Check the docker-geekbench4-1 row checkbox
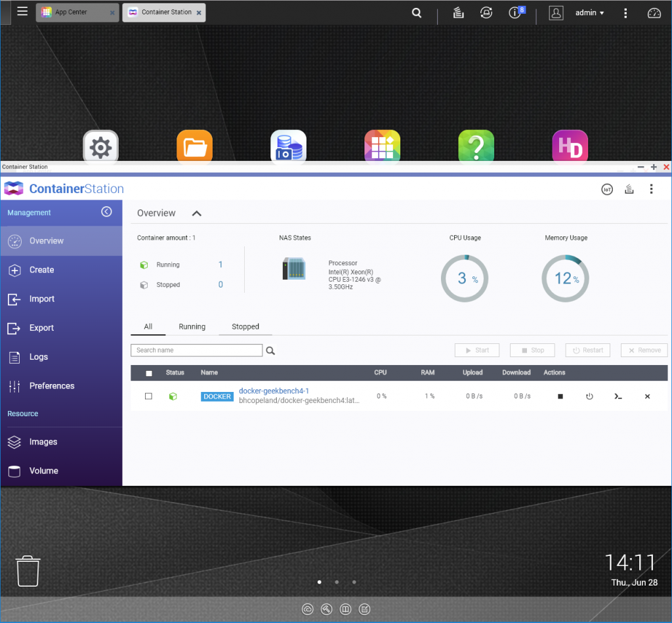 tap(148, 396)
